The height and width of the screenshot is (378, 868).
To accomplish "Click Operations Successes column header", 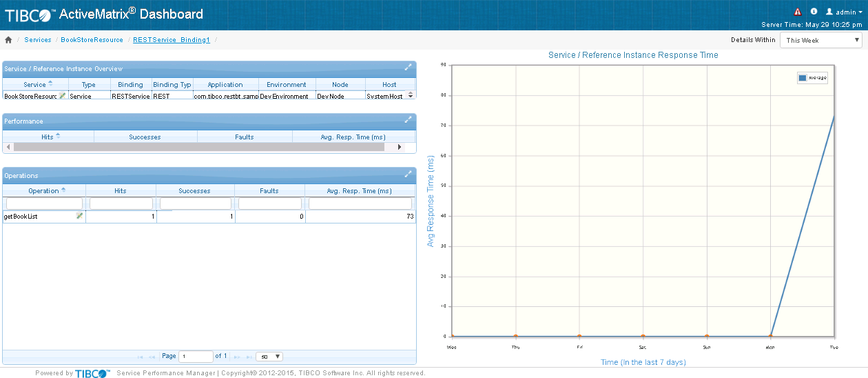I will point(195,190).
